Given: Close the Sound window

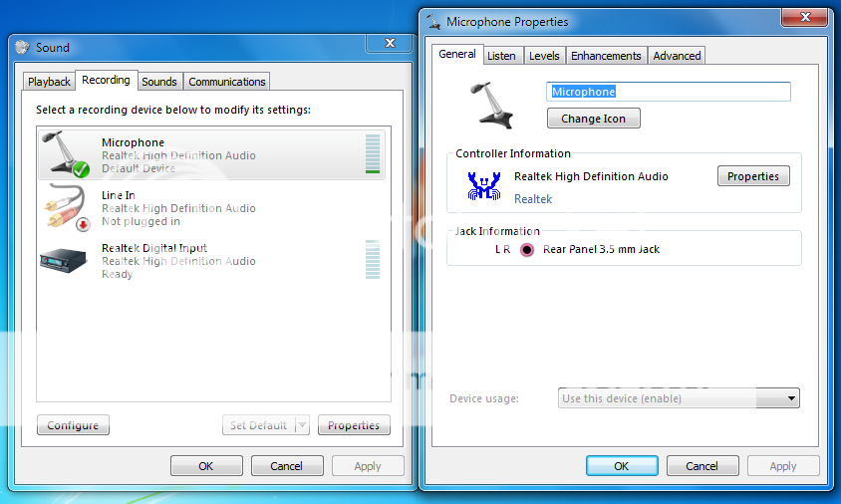Looking at the screenshot, I should 390,43.
